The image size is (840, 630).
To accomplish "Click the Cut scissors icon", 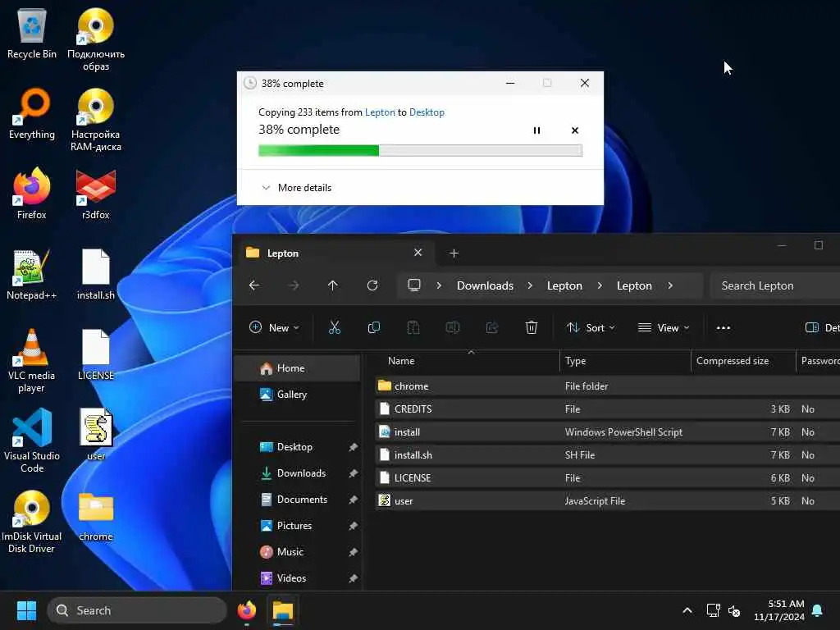I will [x=335, y=327].
